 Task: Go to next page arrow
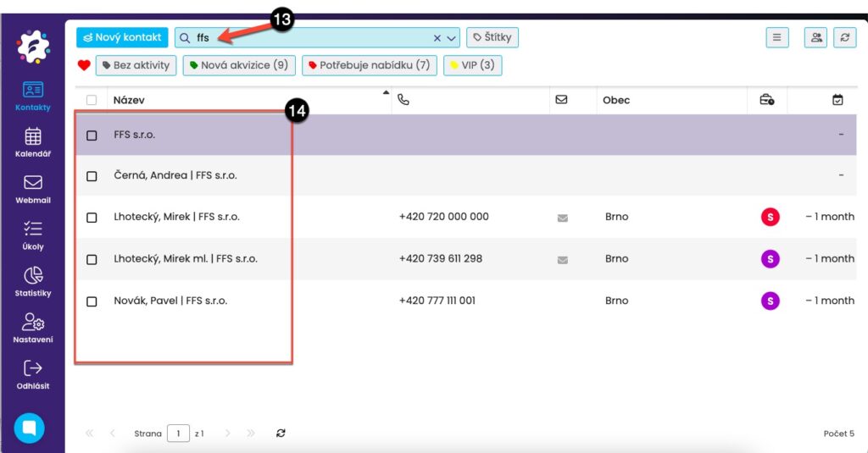tap(227, 433)
